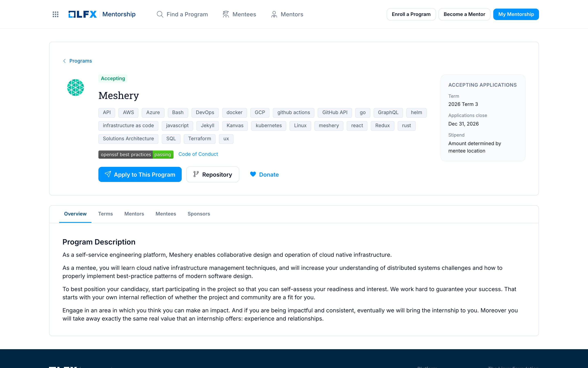Click the Terraform skill tag
This screenshot has height=368, width=588.
(199, 139)
